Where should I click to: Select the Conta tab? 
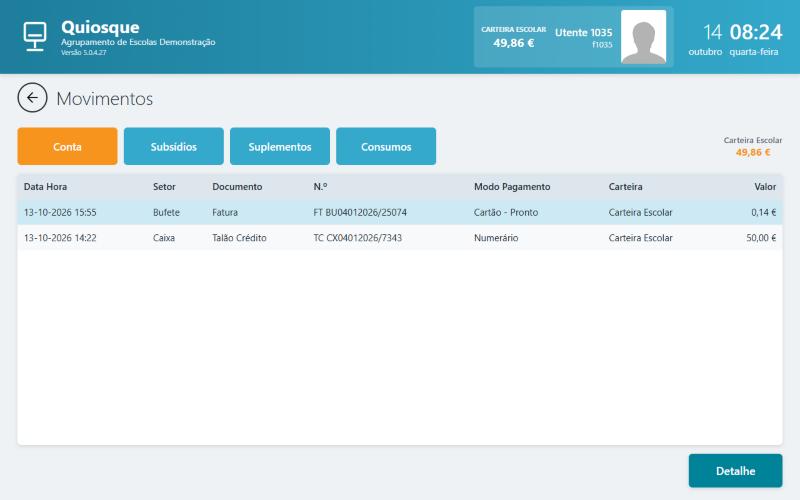pyautogui.click(x=67, y=146)
